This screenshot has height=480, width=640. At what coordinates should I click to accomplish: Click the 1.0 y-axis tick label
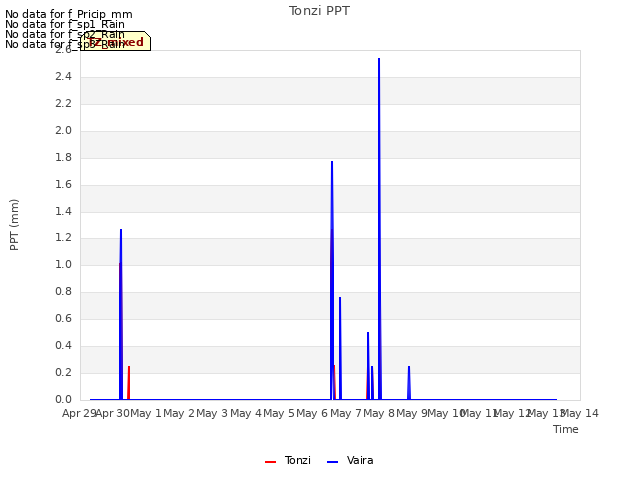[x=63, y=264]
